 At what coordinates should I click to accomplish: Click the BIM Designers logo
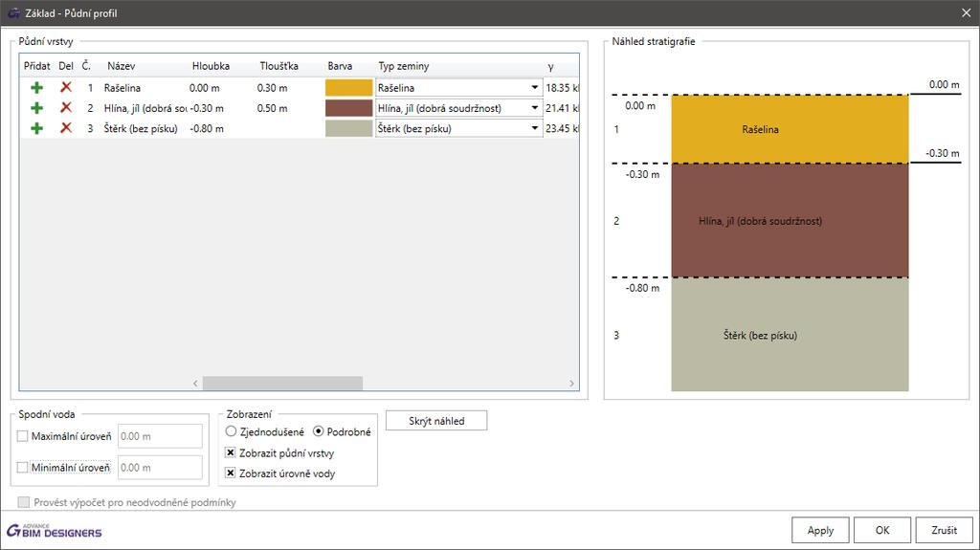(54, 531)
